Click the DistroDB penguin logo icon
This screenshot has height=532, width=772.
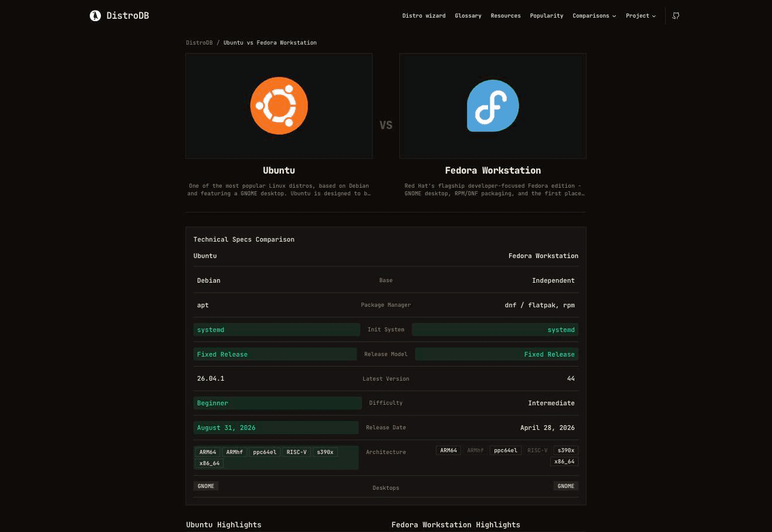95,16
